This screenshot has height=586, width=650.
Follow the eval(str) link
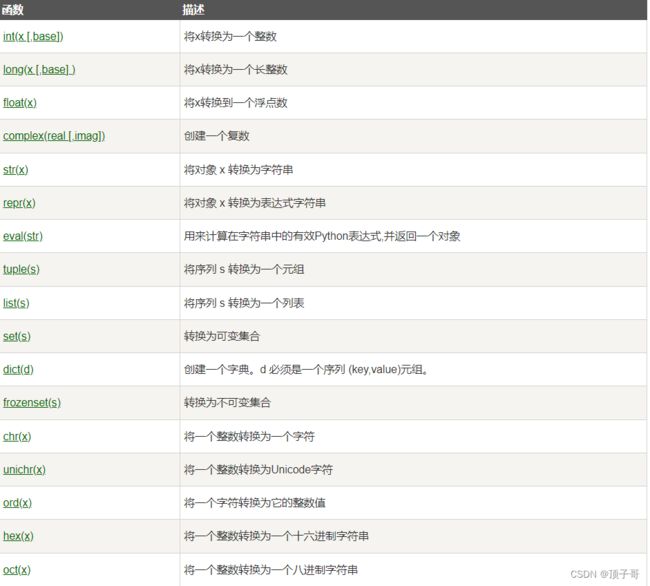coord(23,236)
